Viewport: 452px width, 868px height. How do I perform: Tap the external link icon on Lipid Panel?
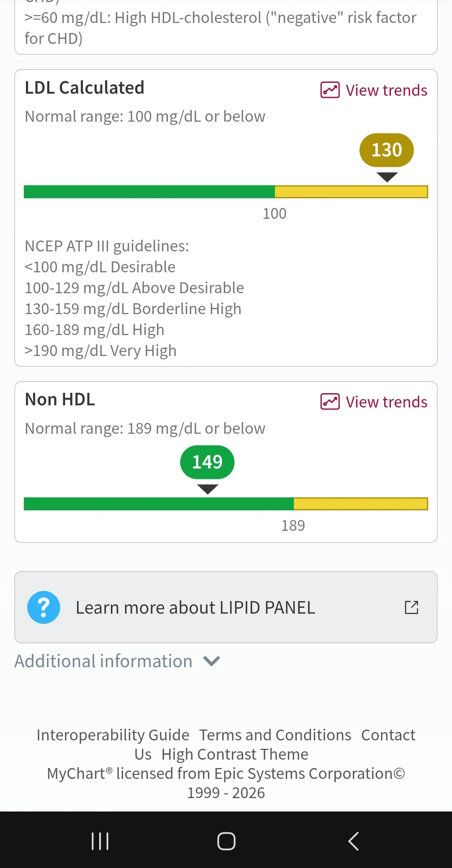tap(411, 607)
